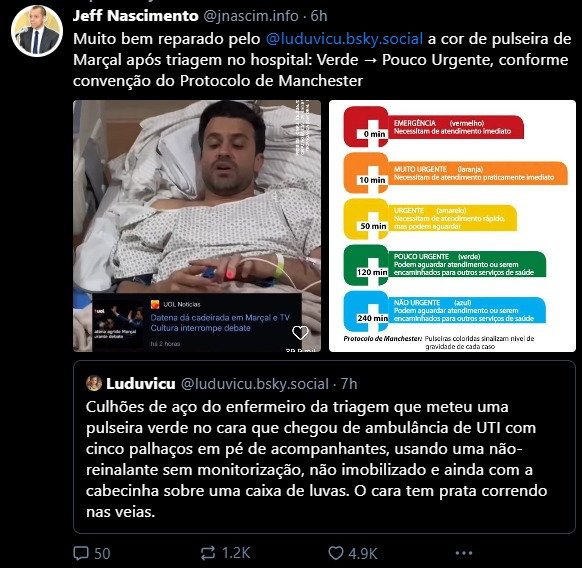Repost using the repost arrows icon

click(x=208, y=553)
